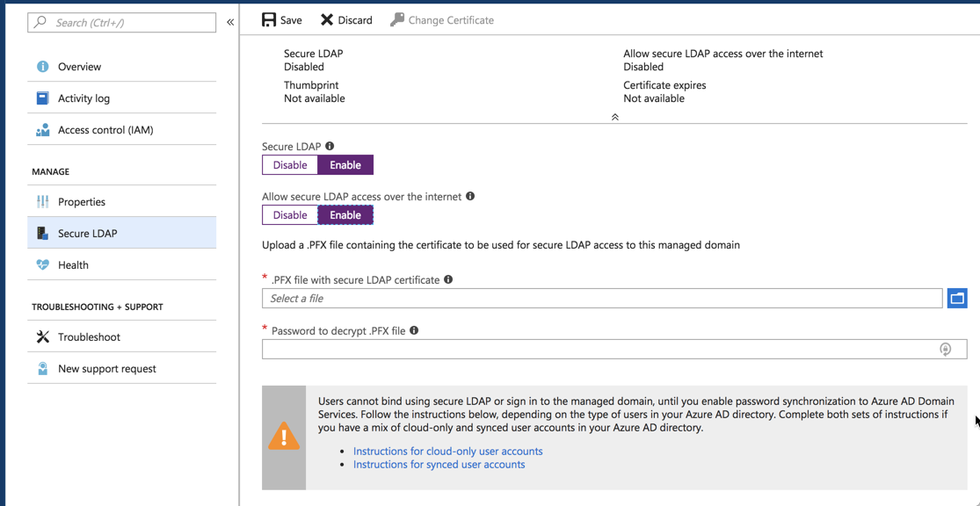Click the Save floppy disk icon
This screenshot has height=506, width=980.
pyautogui.click(x=269, y=20)
